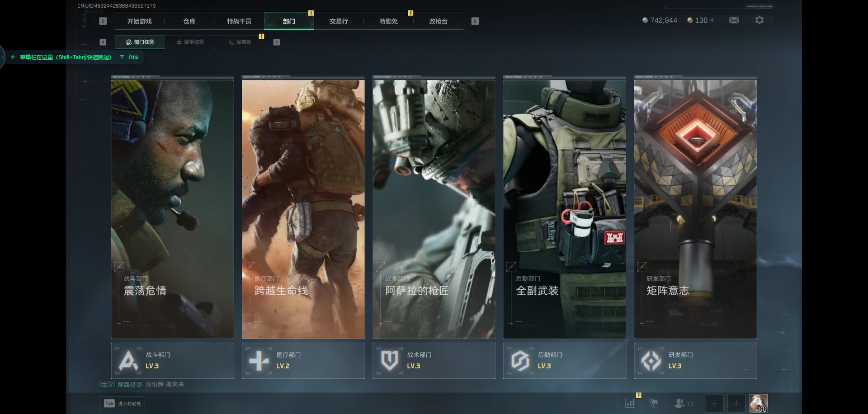The image size is (868, 414).
Task: Open the 后勤部门 LV.3 panel
Action: [565, 361]
